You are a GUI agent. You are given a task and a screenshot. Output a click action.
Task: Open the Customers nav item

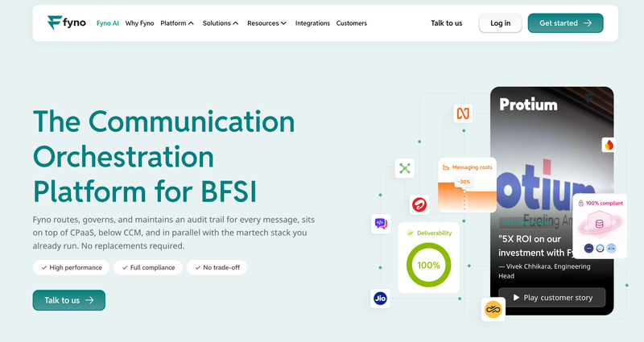point(352,23)
